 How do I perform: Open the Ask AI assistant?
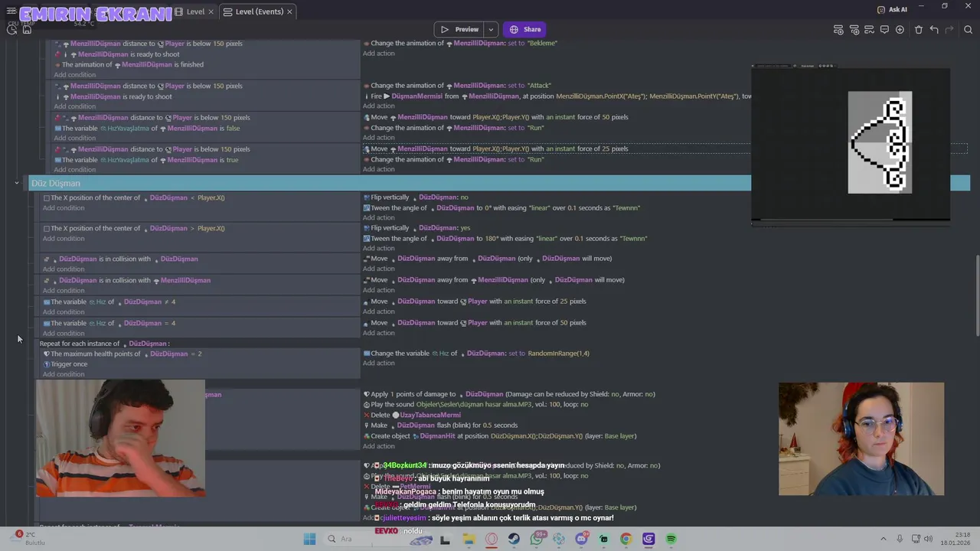[892, 10]
